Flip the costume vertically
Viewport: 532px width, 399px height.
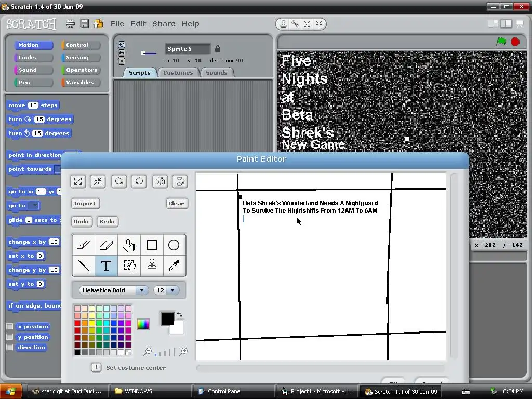coord(180,181)
